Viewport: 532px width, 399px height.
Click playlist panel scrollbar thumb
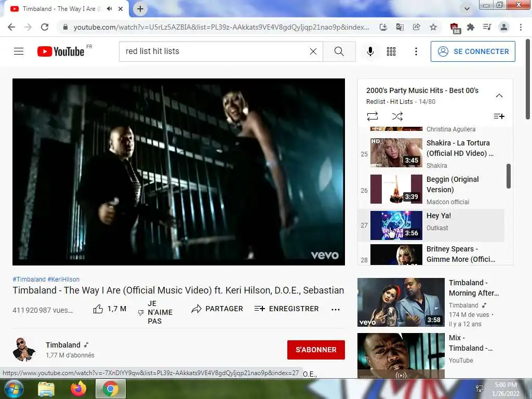click(x=508, y=176)
